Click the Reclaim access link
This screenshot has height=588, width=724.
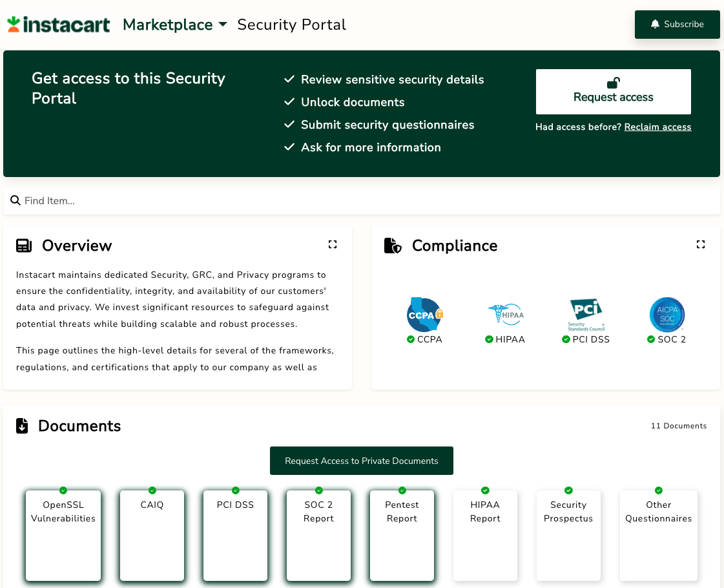pos(657,127)
